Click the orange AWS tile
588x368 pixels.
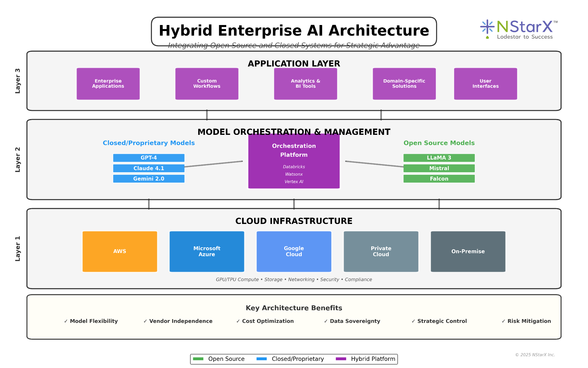(120, 251)
